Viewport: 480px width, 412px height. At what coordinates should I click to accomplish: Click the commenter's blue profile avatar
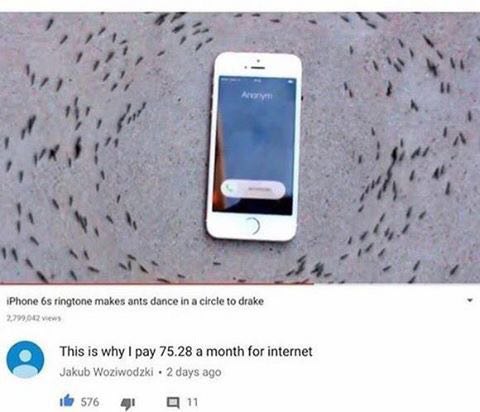(25, 359)
